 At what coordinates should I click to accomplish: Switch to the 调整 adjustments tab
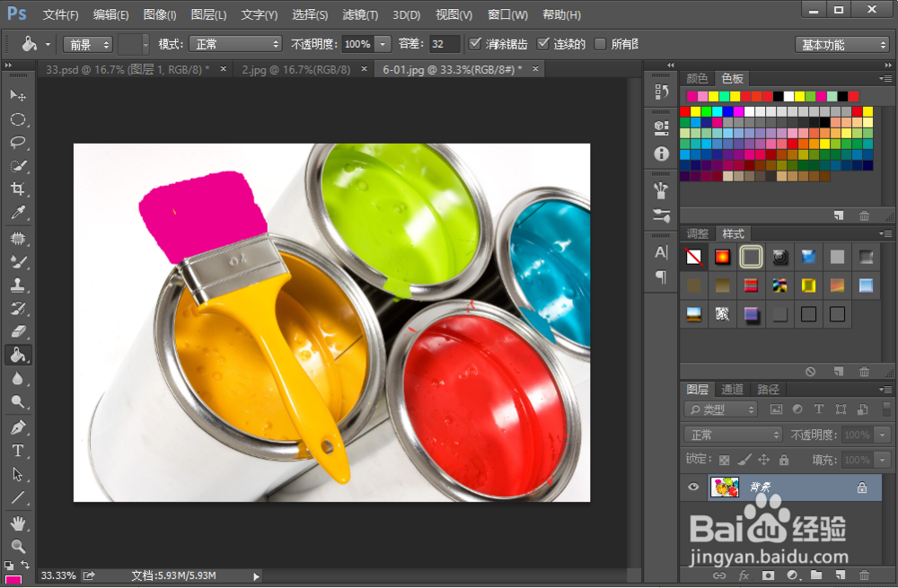(x=698, y=233)
